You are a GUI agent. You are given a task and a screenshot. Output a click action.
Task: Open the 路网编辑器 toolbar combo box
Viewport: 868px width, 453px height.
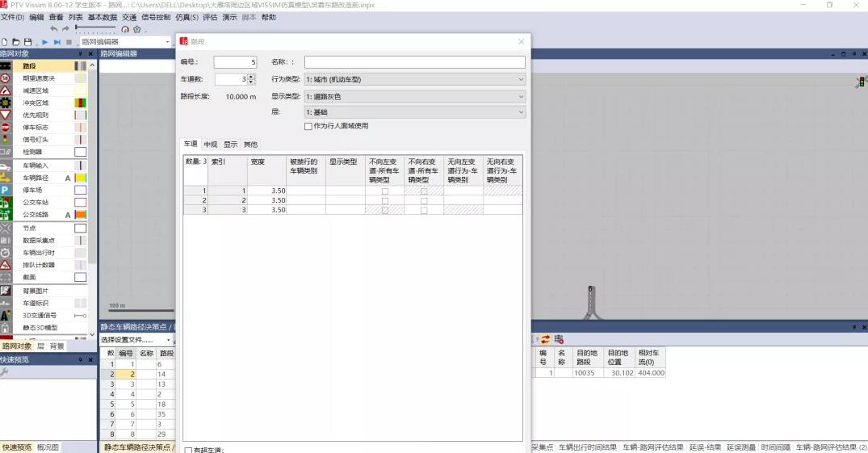(x=125, y=42)
